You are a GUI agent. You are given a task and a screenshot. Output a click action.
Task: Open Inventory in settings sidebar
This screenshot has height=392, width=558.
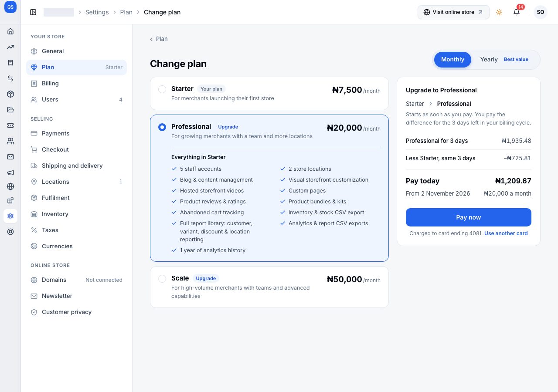76,214
